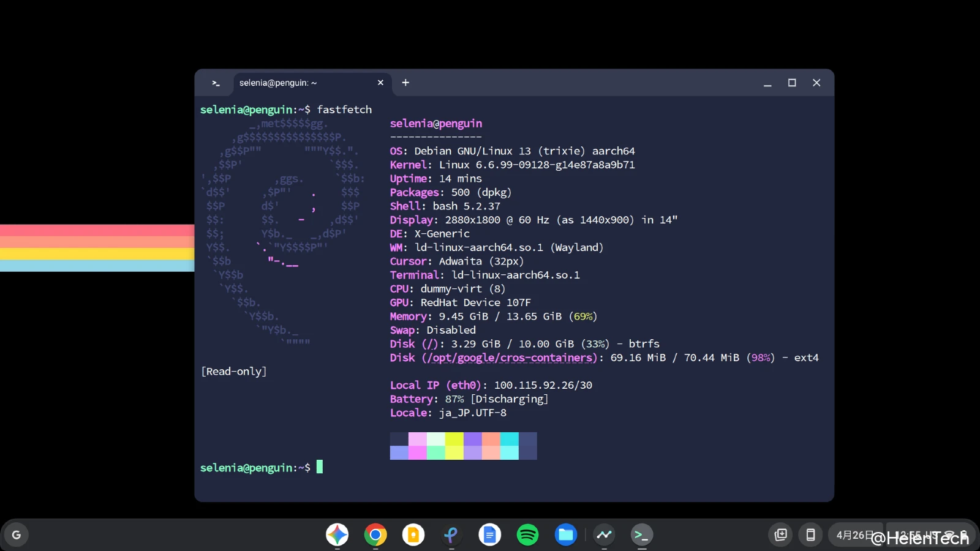980x551 pixels.
Task: Click the terminal icon left of the tab strip
Action: point(216,83)
